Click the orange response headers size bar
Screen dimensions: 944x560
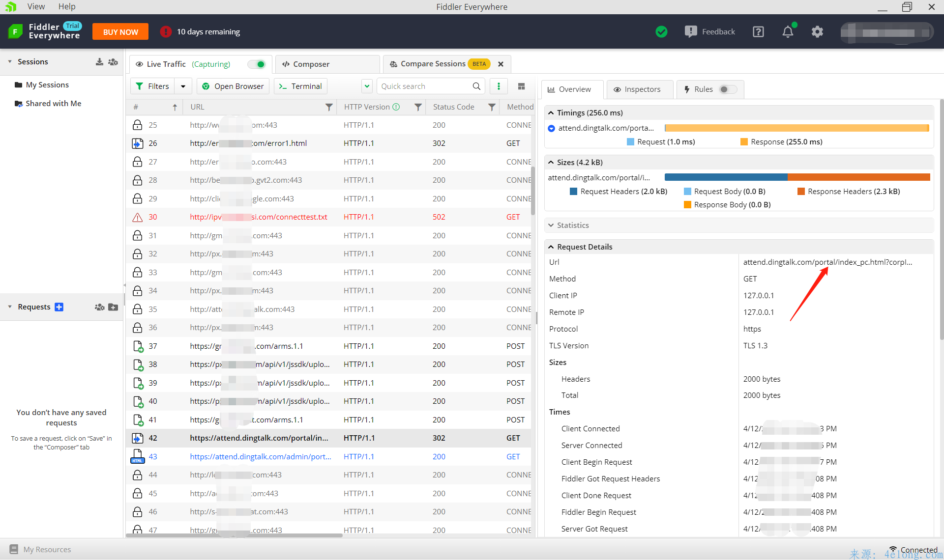[x=859, y=177]
